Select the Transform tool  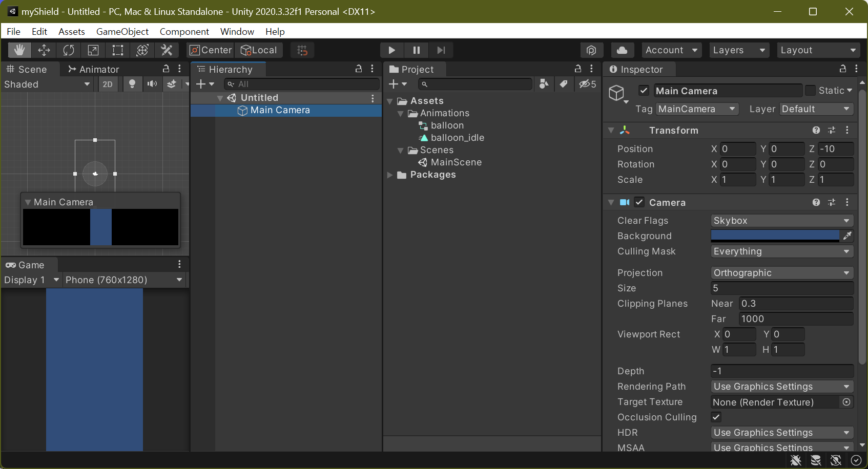(x=142, y=50)
